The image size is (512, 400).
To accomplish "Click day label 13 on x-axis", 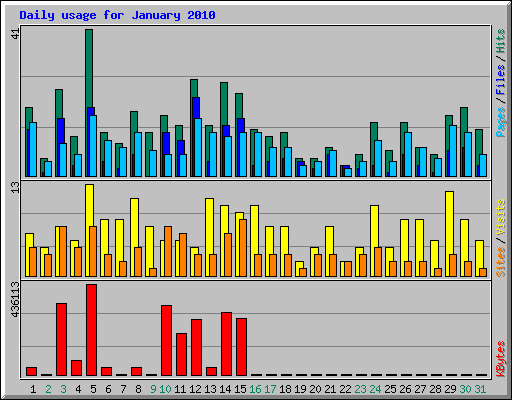I will pyautogui.click(x=210, y=389).
